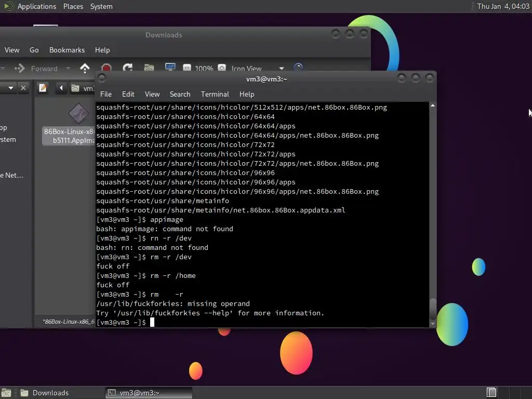The image size is (532, 399).
Task: Select the System item in the sidebar
Action: tap(8, 139)
